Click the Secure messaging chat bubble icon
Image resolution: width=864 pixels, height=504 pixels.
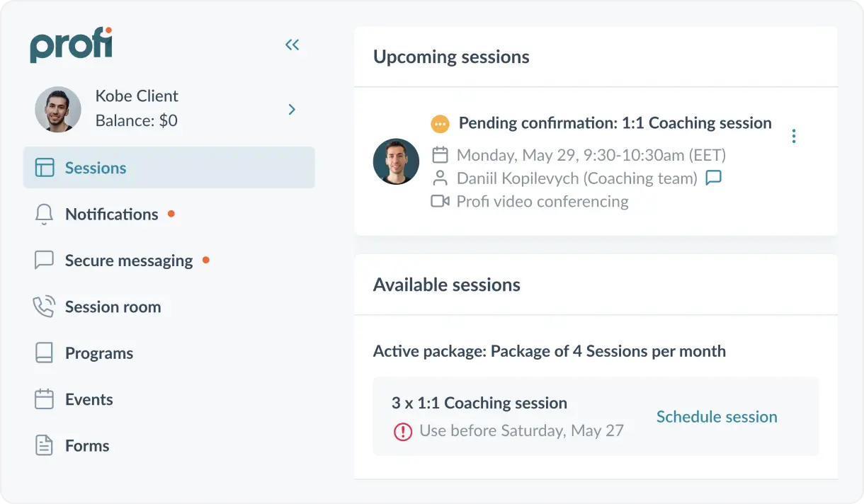pyautogui.click(x=44, y=260)
